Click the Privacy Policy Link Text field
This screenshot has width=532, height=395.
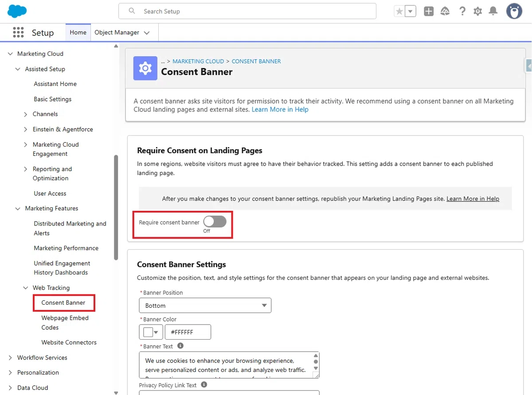pos(229,392)
